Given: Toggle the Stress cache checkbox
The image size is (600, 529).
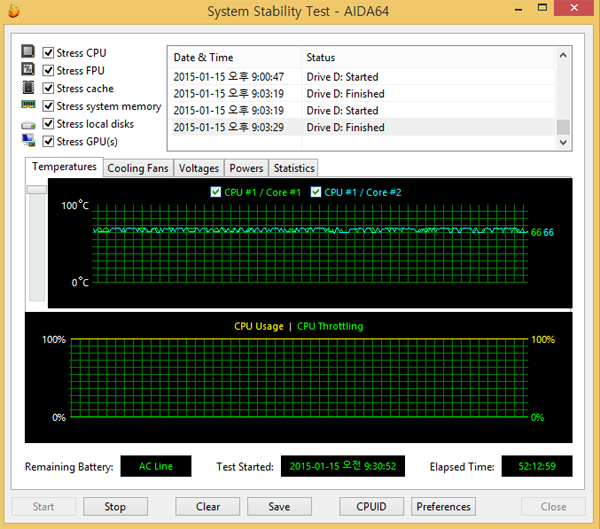Looking at the screenshot, I should pos(48,88).
